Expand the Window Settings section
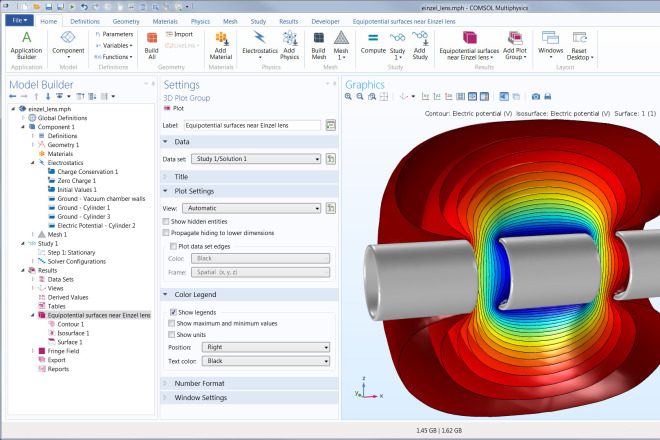Image resolution: width=660 pixels, height=440 pixels. click(165, 397)
